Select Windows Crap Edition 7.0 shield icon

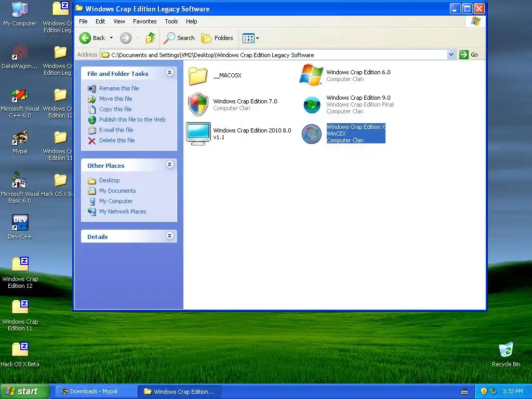tap(198, 104)
